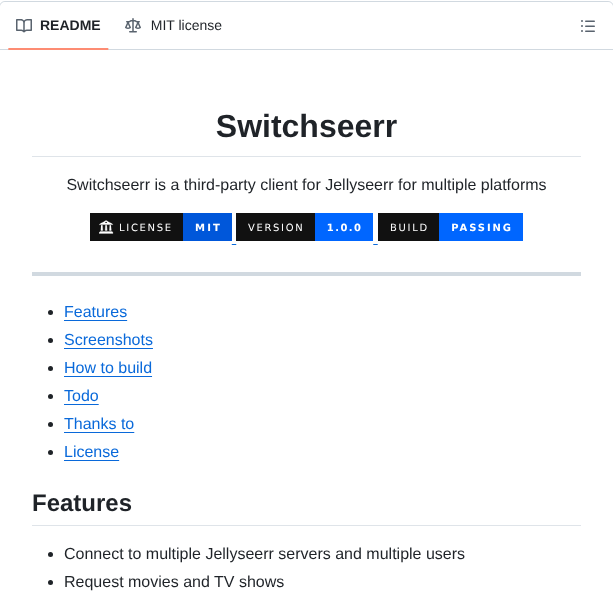
Task: Open the README tab
Action: [x=58, y=25]
